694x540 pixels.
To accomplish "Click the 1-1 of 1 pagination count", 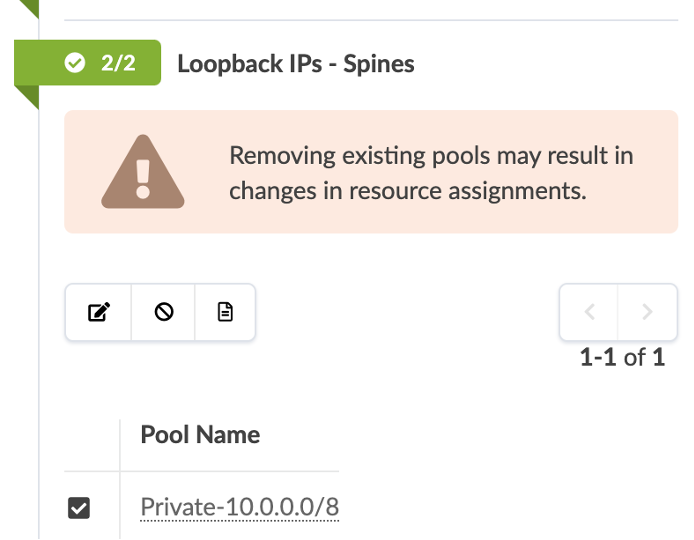I will pos(622,357).
